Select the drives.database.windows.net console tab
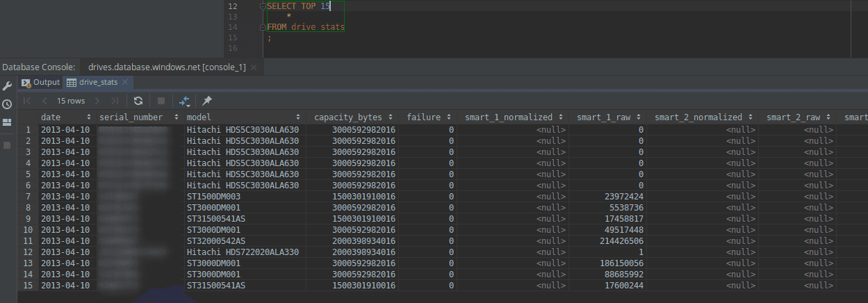This screenshot has width=868, height=303. click(167, 67)
